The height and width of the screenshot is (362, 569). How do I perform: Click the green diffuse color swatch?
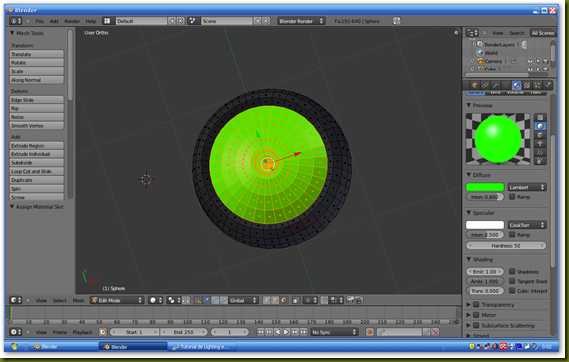(x=485, y=187)
